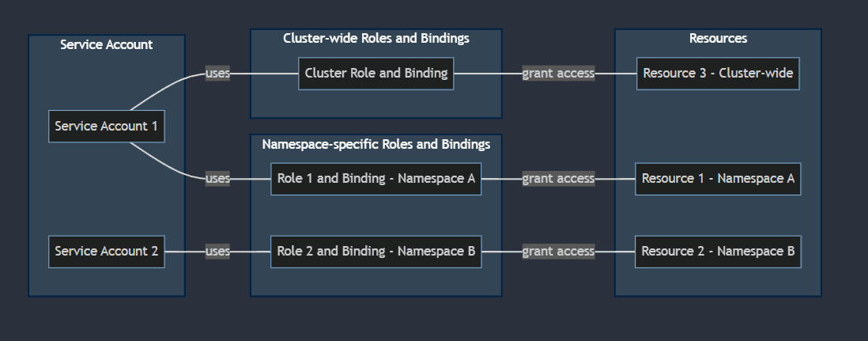Select Role 1 and Binding - Namespace A
Viewport: 868px width, 341px height.
(x=376, y=179)
